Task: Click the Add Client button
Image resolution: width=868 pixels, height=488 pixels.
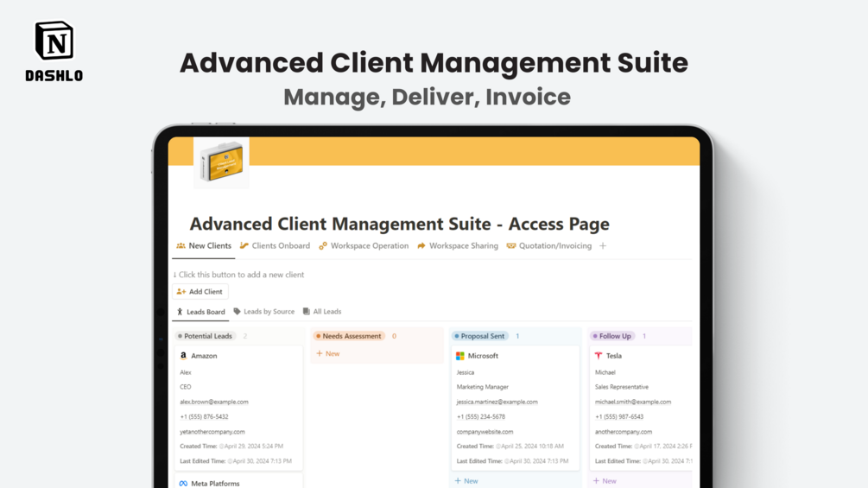Action: (200, 292)
